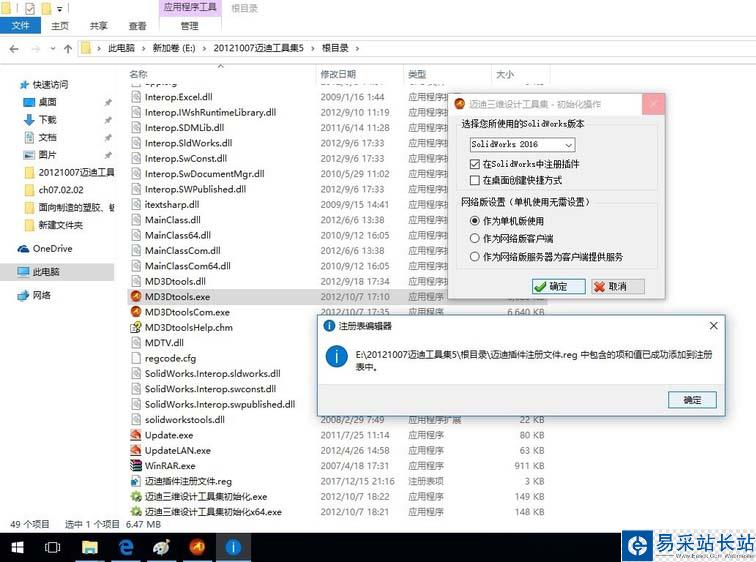The image size is (756, 562).
Task: Expand chevron after 新加卷 (E:) breadcrumb
Action: [204, 48]
